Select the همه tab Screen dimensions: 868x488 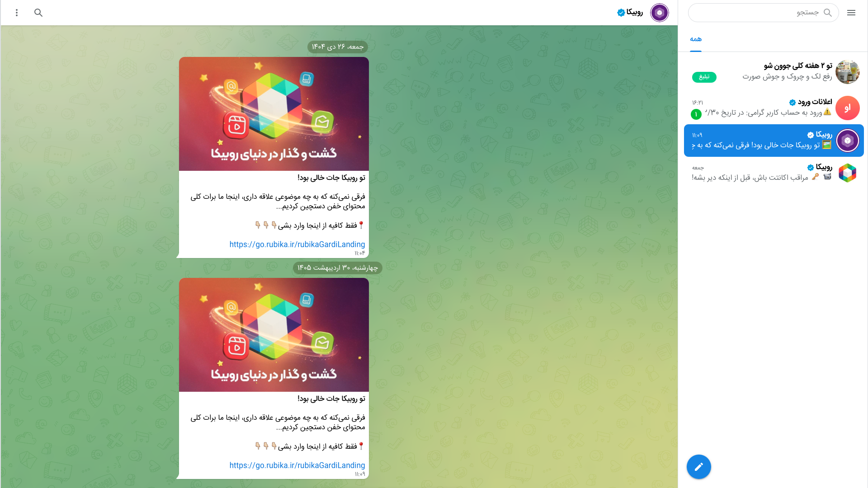(x=696, y=39)
